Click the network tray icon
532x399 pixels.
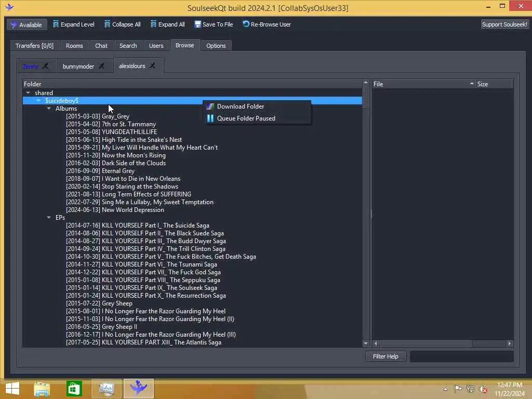click(471, 389)
